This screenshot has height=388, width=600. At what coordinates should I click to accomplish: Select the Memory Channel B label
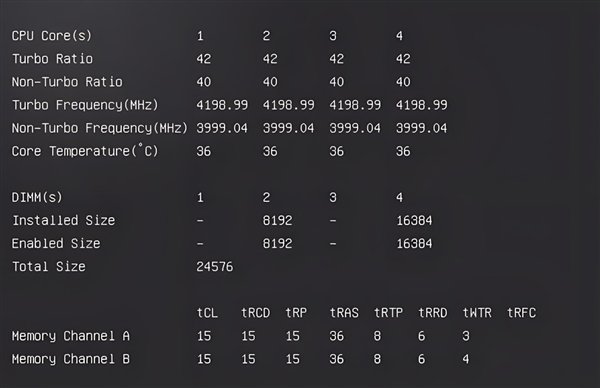coord(71,359)
